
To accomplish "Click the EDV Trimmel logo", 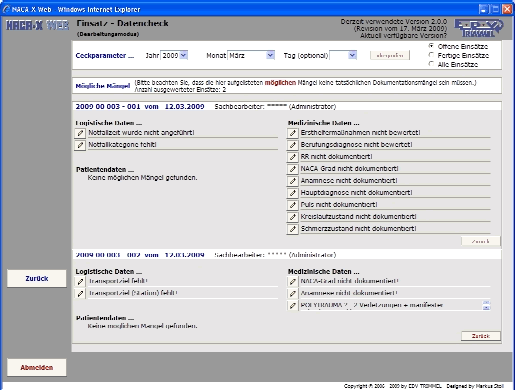I will 479,28.
